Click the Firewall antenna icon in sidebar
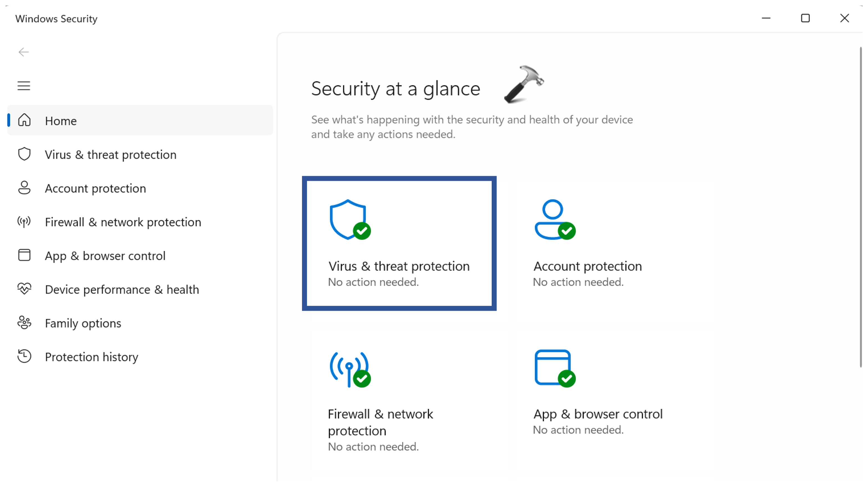 pyautogui.click(x=24, y=222)
